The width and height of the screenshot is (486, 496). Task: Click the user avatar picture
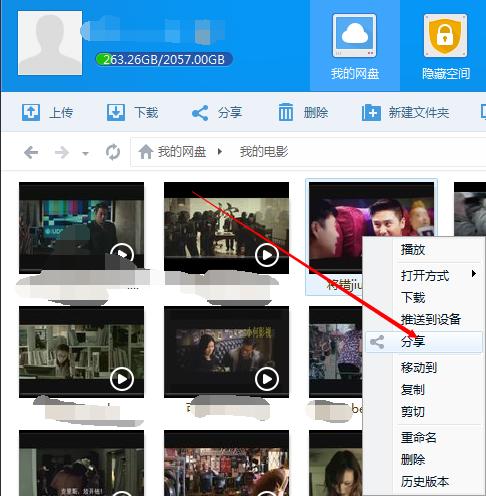coord(50,43)
